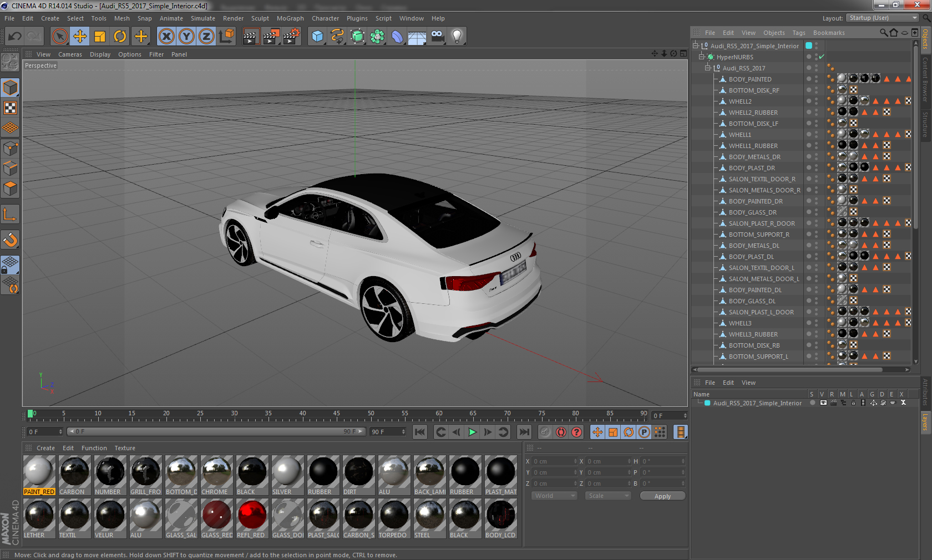This screenshot has height=560, width=932.
Task: Select the Live Selection tool
Action: pyautogui.click(x=59, y=37)
